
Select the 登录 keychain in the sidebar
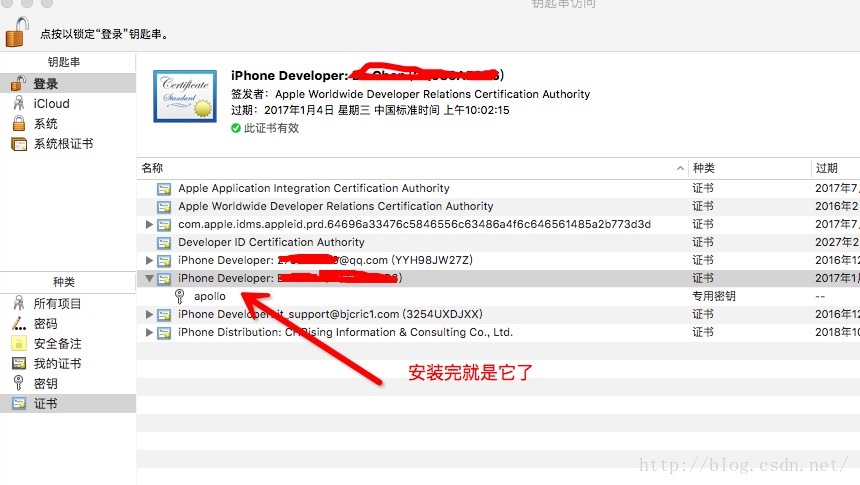pos(67,83)
